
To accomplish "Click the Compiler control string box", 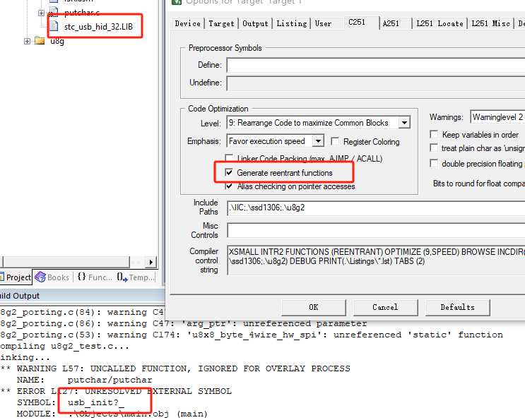I will pos(376,260).
